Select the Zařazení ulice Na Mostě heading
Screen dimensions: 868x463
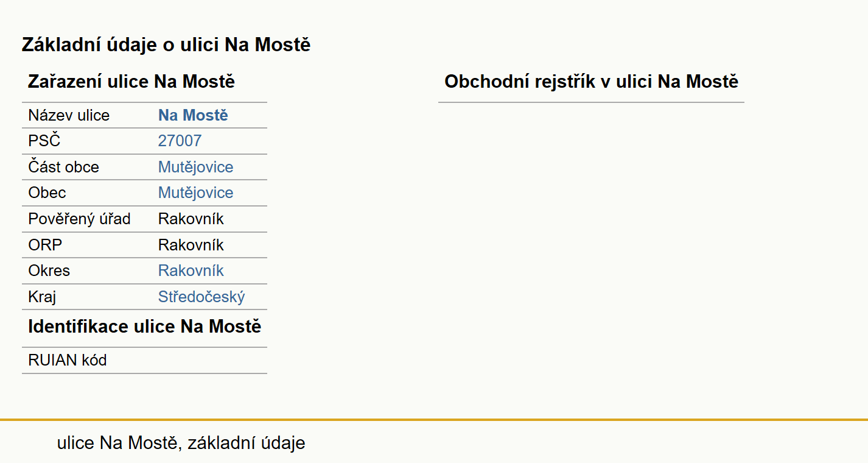pos(131,82)
